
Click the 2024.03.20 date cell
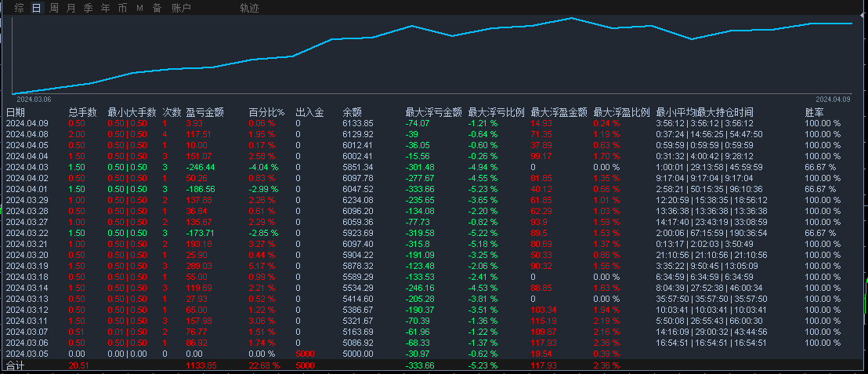click(x=27, y=255)
